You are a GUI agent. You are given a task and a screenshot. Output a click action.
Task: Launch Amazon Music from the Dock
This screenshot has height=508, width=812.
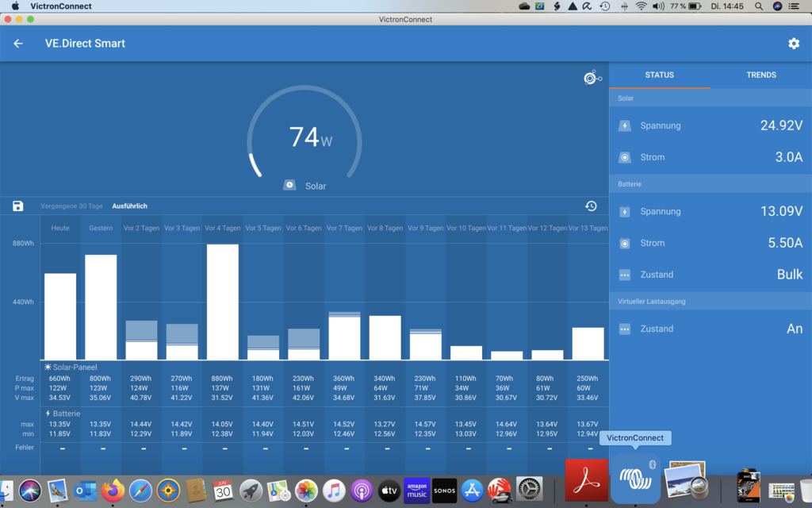pyautogui.click(x=417, y=491)
